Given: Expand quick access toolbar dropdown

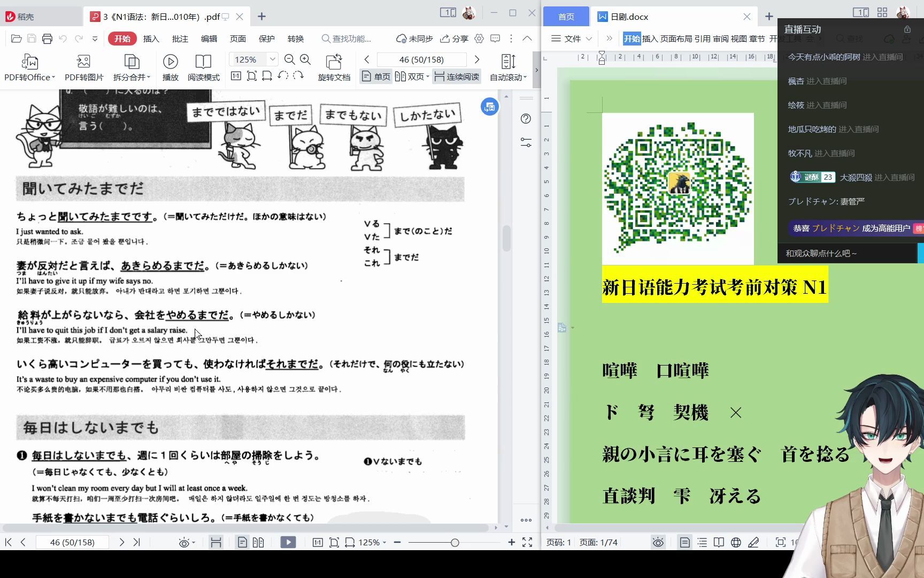Looking at the screenshot, I should (x=95, y=39).
